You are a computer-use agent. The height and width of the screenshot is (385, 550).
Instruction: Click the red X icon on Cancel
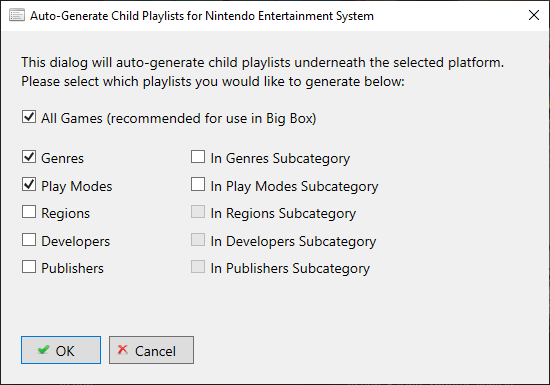coord(122,350)
